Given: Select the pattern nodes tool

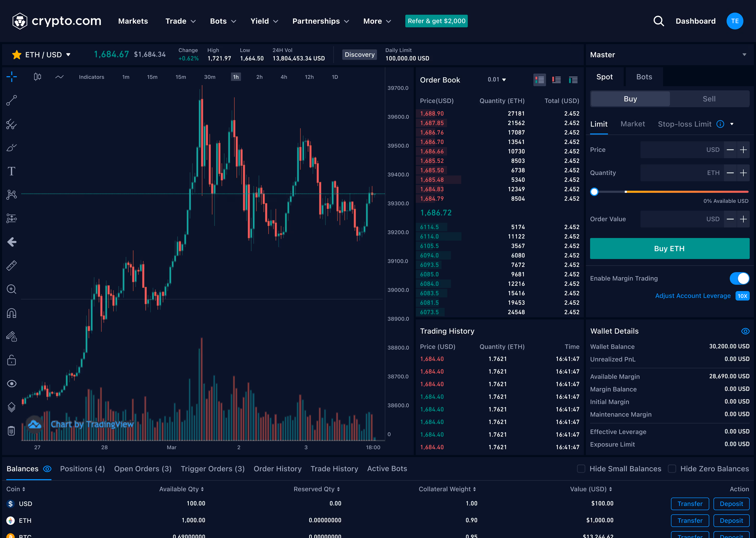Looking at the screenshot, I should pos(12,195).
